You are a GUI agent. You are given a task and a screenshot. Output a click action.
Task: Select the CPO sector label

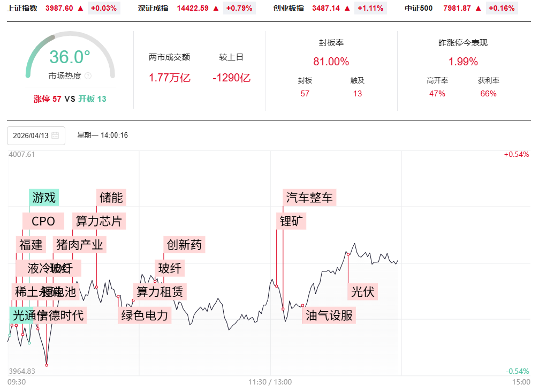(43, 221)
